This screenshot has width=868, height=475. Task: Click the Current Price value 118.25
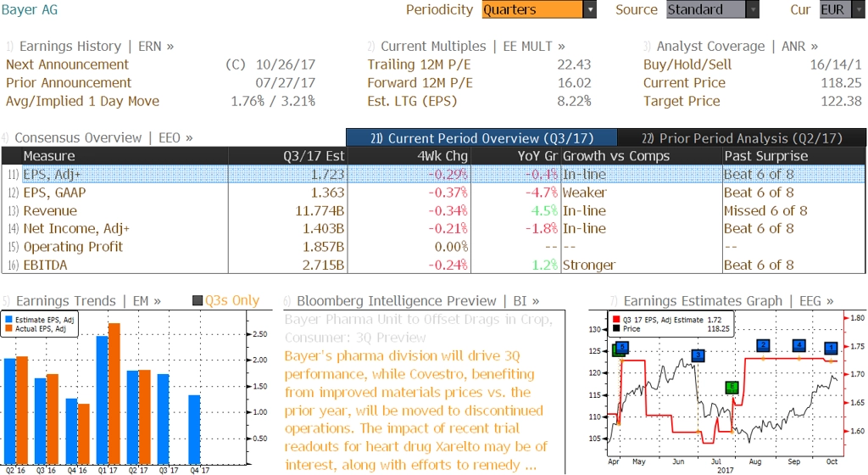click(842, 82)
